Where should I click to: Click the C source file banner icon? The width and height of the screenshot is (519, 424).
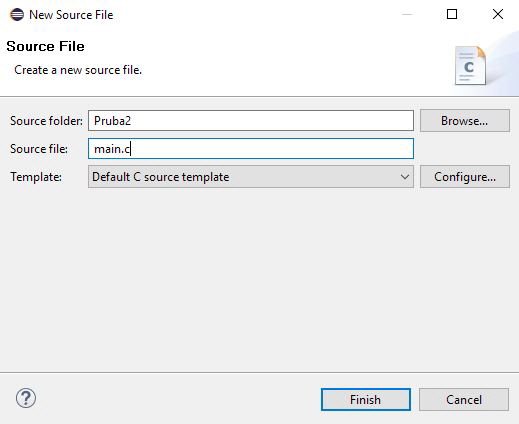click(x=470, y=66)
